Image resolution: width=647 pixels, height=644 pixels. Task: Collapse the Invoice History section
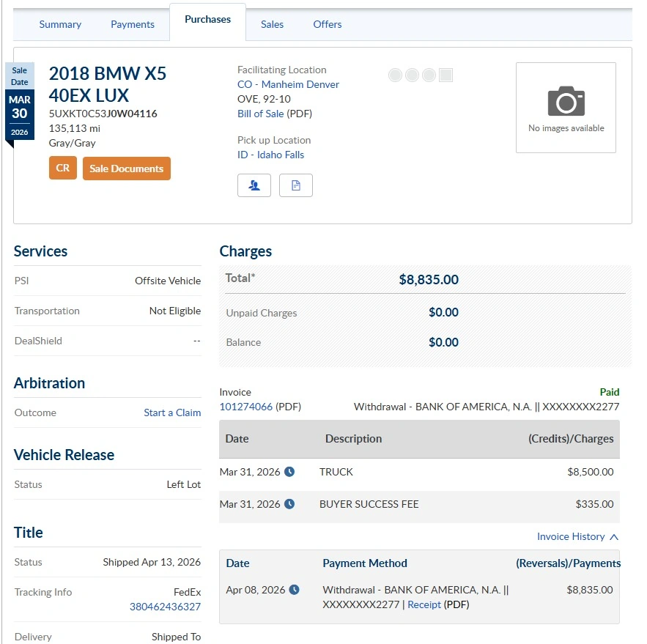[577, 536]
